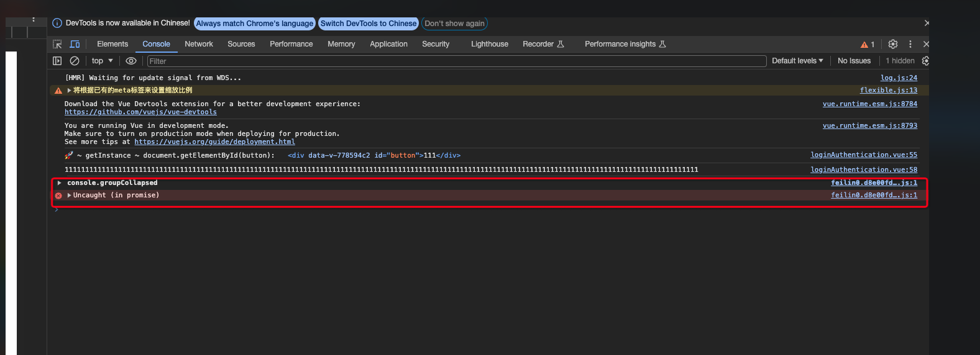Image resolution: width=980 pixels, height=355 pixels.
Task: Open the flexible.js:13 source link
Action: point(889,90)
